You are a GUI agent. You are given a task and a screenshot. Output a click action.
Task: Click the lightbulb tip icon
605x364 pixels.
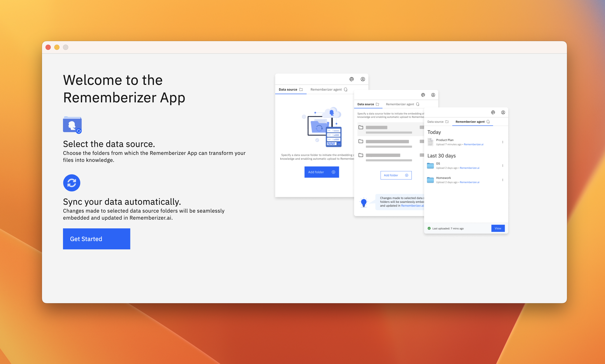pyautogui.click(x=364, y=202)
